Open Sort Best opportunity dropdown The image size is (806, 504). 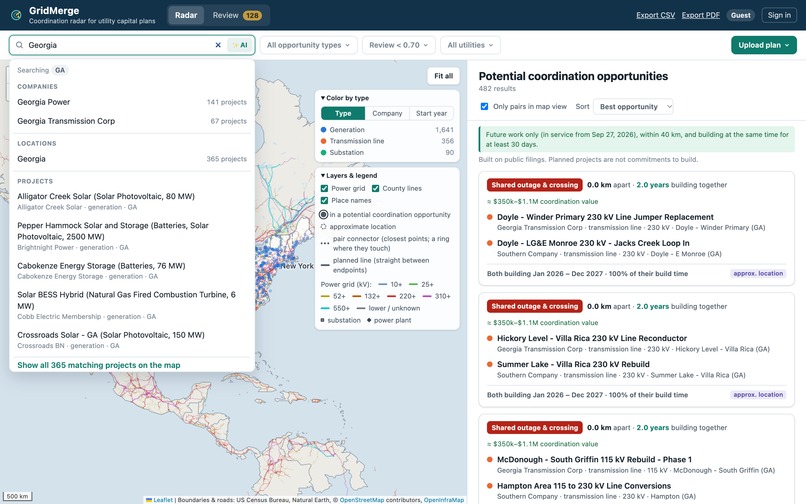(x=633, y=106)
